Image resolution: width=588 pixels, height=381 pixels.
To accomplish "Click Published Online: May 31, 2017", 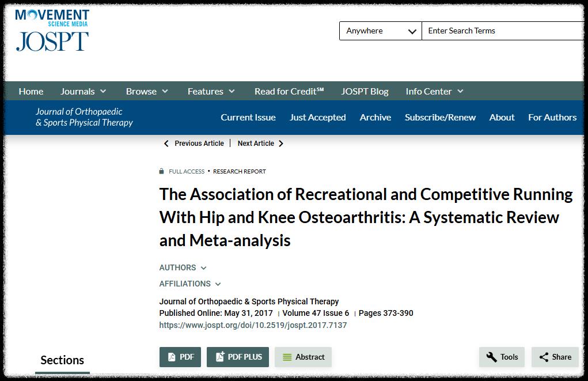I will click(x=216, y=313).
